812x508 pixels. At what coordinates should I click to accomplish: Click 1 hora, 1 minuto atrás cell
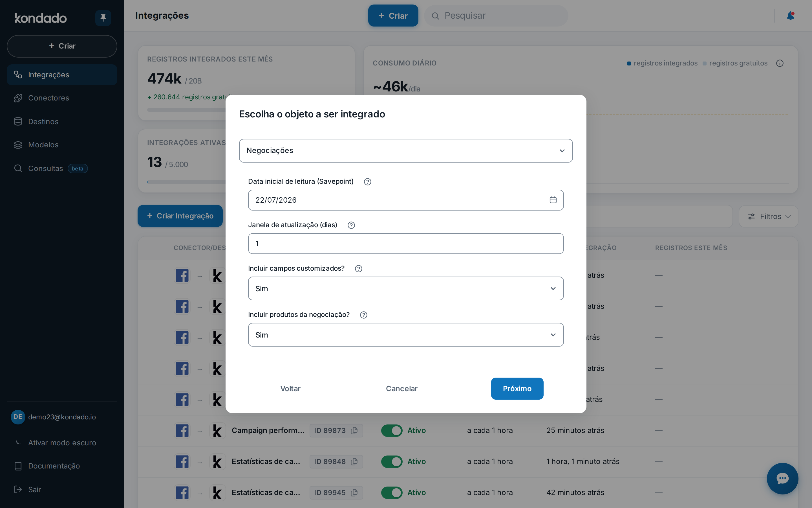583,462
